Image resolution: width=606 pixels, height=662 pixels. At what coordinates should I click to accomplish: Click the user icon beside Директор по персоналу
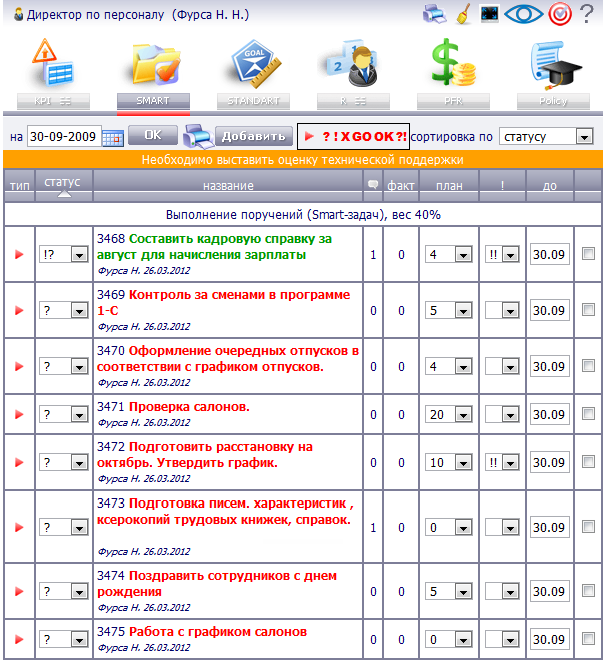tap(18, 14)
